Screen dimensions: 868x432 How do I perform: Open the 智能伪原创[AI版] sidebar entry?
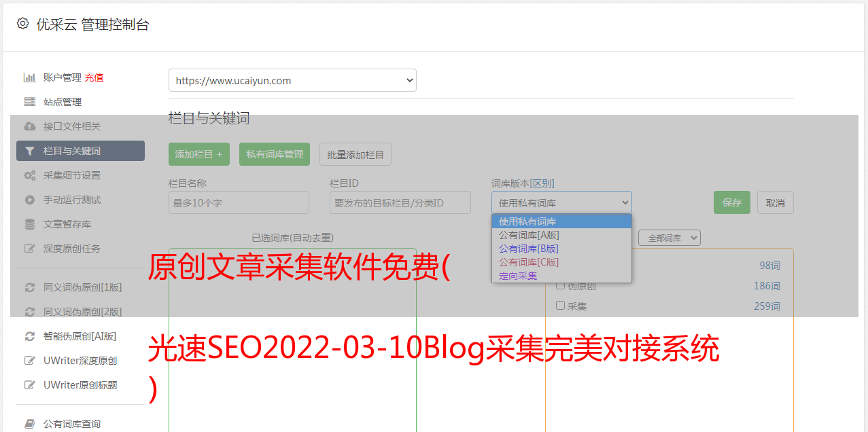tap(80, 336)
